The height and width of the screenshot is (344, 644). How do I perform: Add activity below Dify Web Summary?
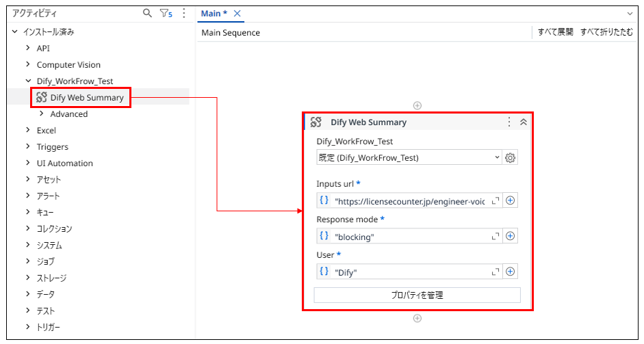(417, 318)
